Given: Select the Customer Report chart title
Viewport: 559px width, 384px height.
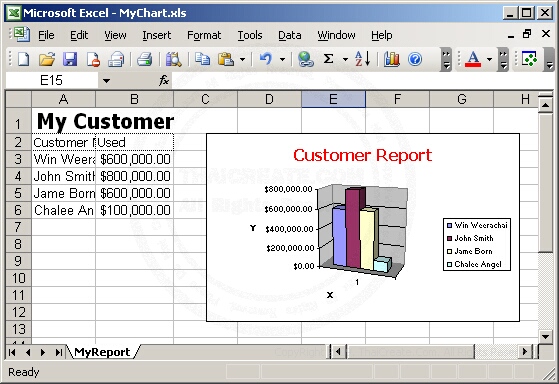Looking at the screenshot, I should tap(363, 155).
